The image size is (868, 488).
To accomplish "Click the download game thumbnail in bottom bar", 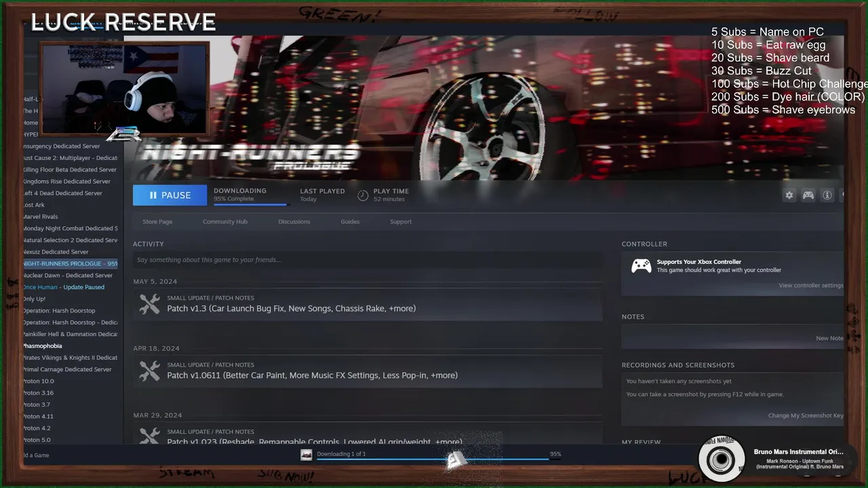I will click(x=307, y=455).
